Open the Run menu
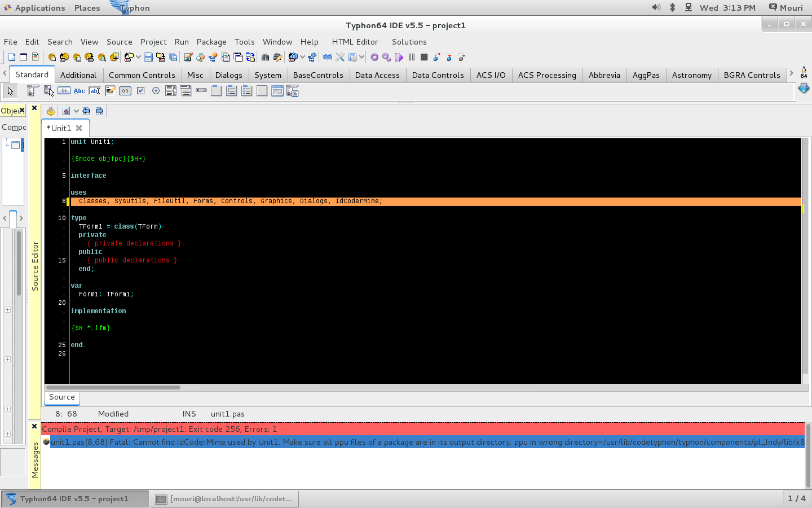Viewport: 812px width, 508px height. click(x=182, y=42)
